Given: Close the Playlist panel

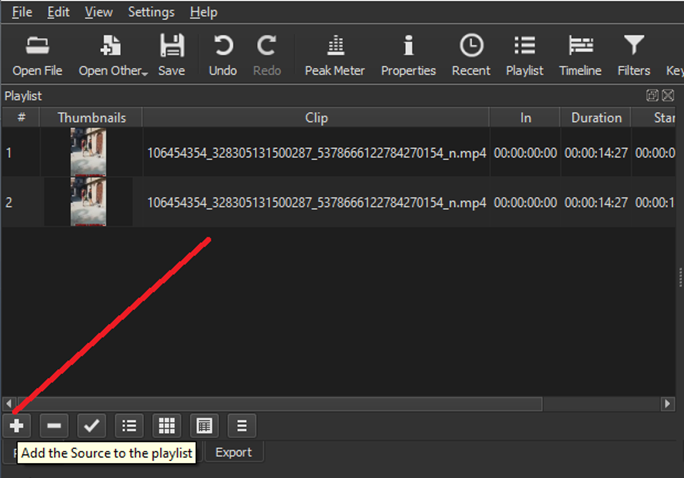Looking at the screenshot, I should pos(668,96).
